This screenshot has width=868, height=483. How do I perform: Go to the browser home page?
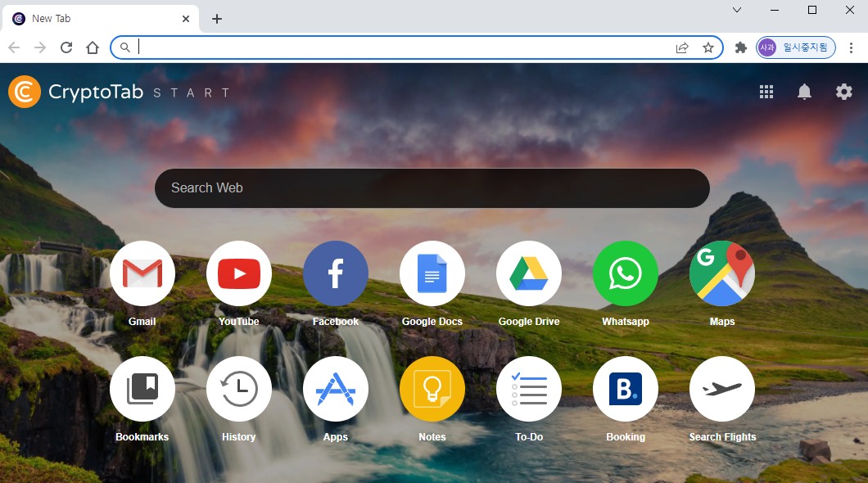tap(93, 47)
